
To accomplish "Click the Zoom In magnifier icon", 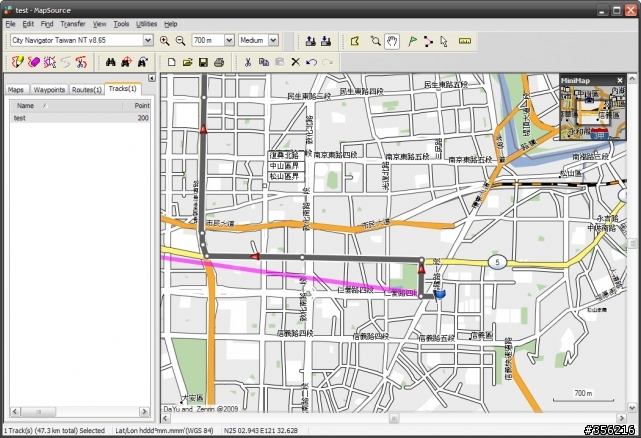I will point(165,41).
